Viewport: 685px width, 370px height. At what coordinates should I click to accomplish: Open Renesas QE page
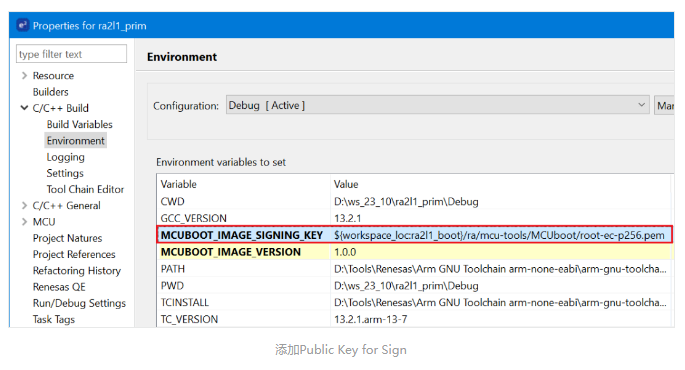[59, 287]
